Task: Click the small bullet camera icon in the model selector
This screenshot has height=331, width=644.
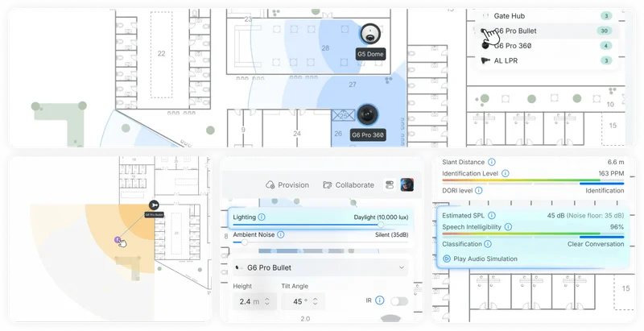Action: 238,267
